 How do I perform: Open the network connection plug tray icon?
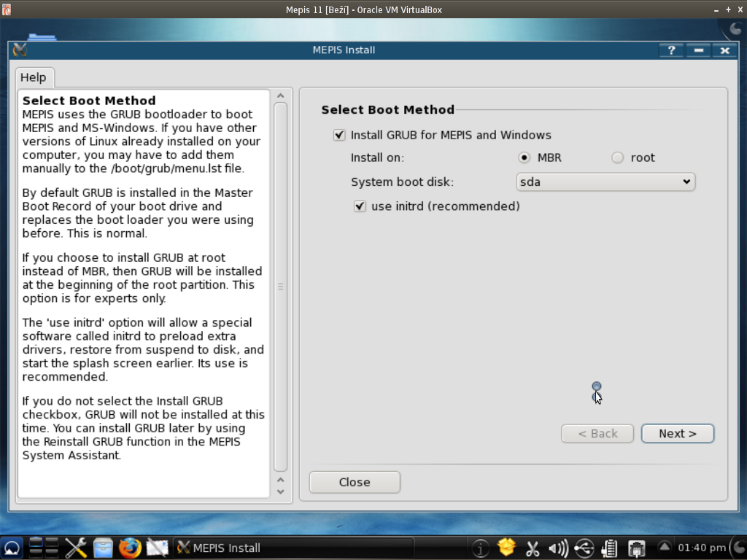[636, 548]
